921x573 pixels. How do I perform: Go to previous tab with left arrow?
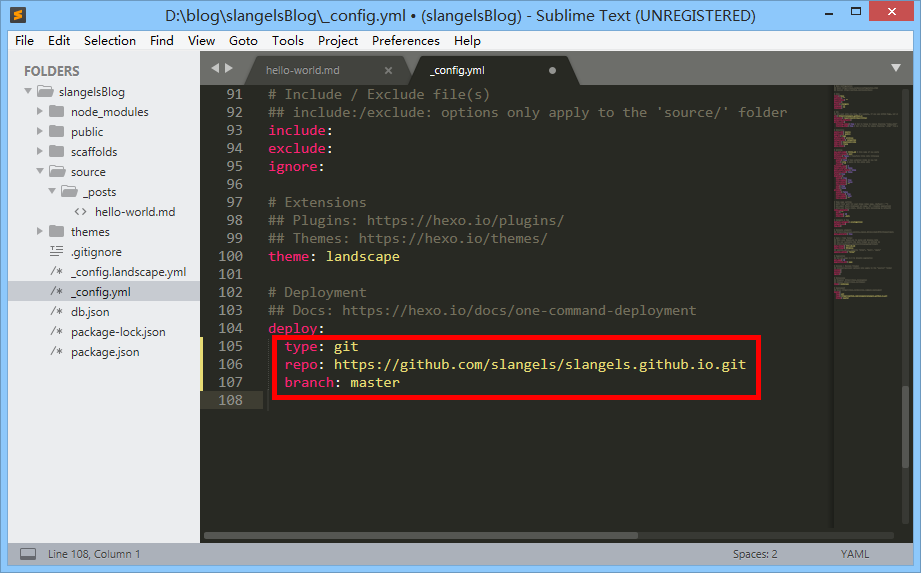[215, 68]
